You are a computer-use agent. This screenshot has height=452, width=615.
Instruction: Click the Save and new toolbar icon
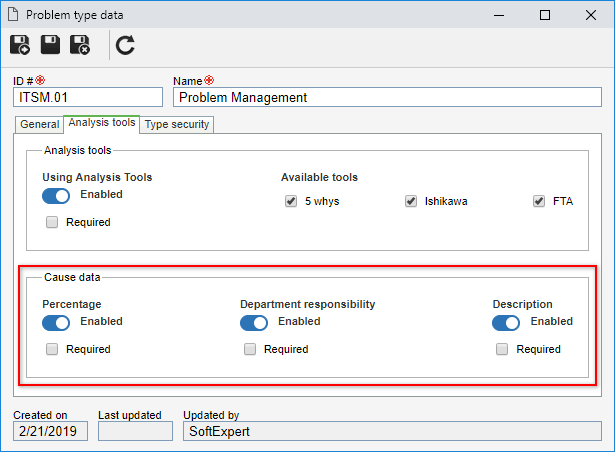(20, 45)
